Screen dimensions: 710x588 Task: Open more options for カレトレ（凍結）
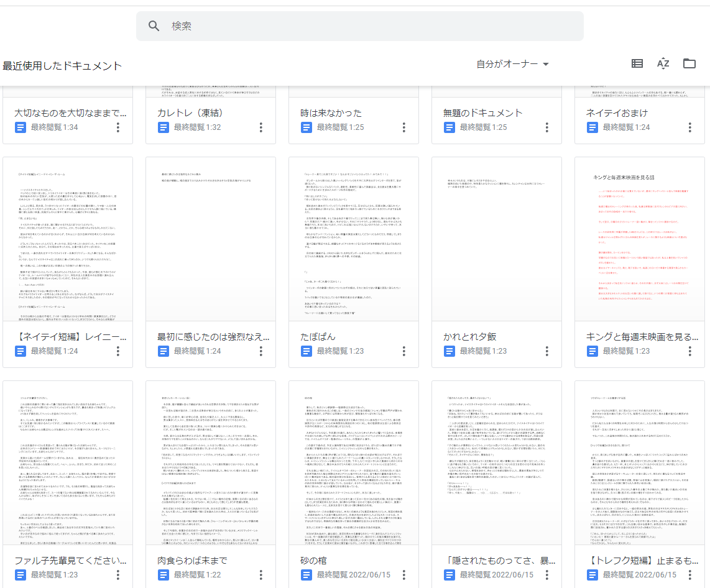coord(260,127)
